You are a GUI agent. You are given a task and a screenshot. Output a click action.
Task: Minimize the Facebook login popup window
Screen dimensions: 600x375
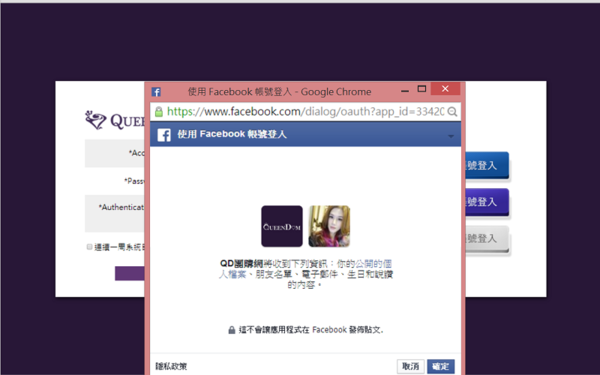point(405,90)
